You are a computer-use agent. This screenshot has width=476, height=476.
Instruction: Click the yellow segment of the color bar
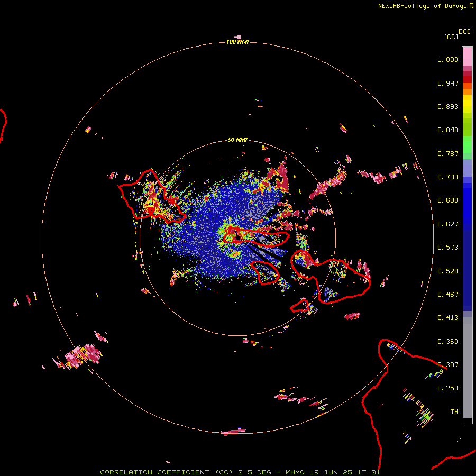[x=467, y=104]
